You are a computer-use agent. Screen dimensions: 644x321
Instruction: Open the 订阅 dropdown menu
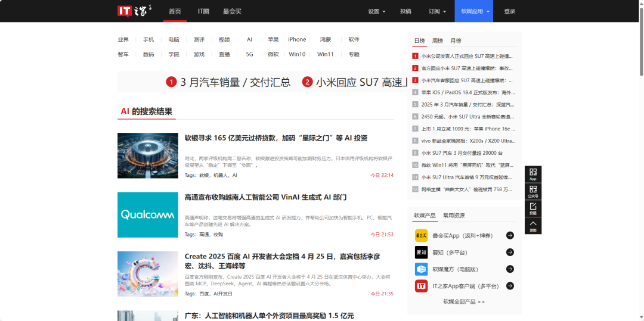click(437, 11)
